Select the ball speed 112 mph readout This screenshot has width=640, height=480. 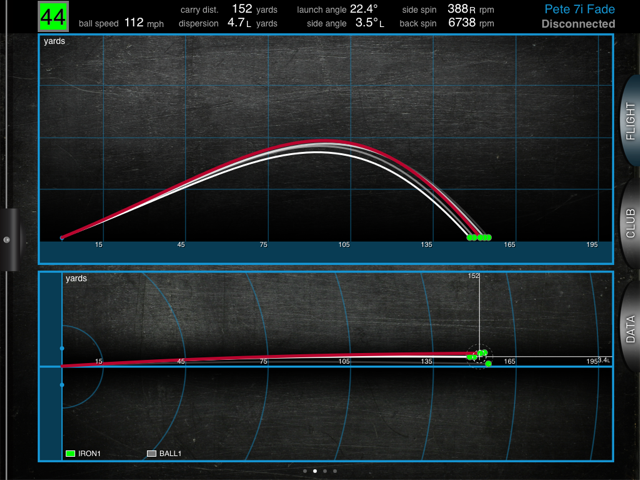[x=135, y=22]
